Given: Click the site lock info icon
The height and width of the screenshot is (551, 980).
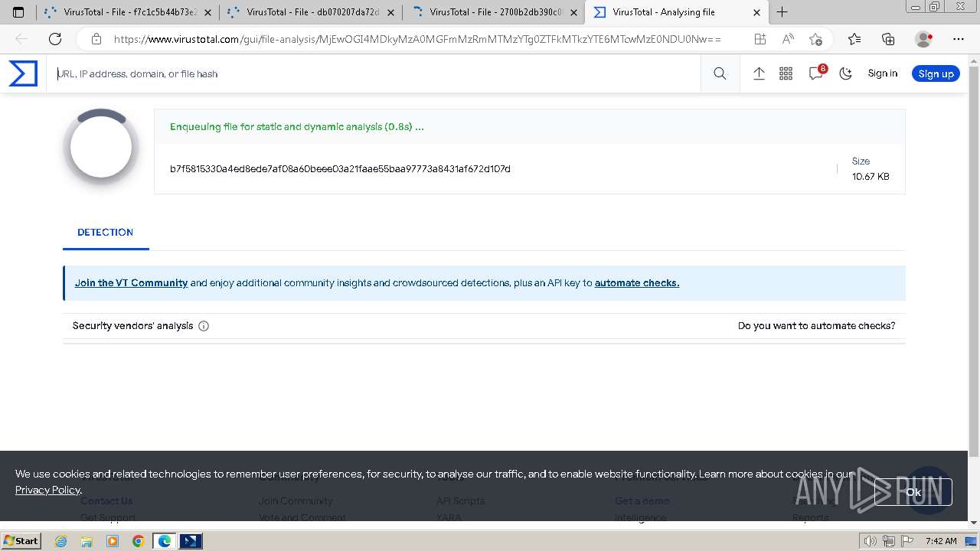Looking at the screenshot, I should (x=96, y=39).
